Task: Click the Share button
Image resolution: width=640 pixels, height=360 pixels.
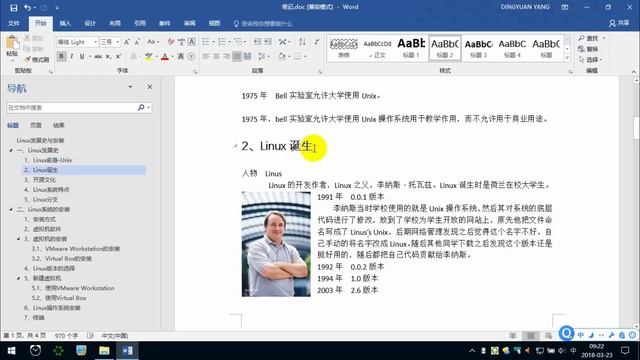Action: [x=619, y=23]
